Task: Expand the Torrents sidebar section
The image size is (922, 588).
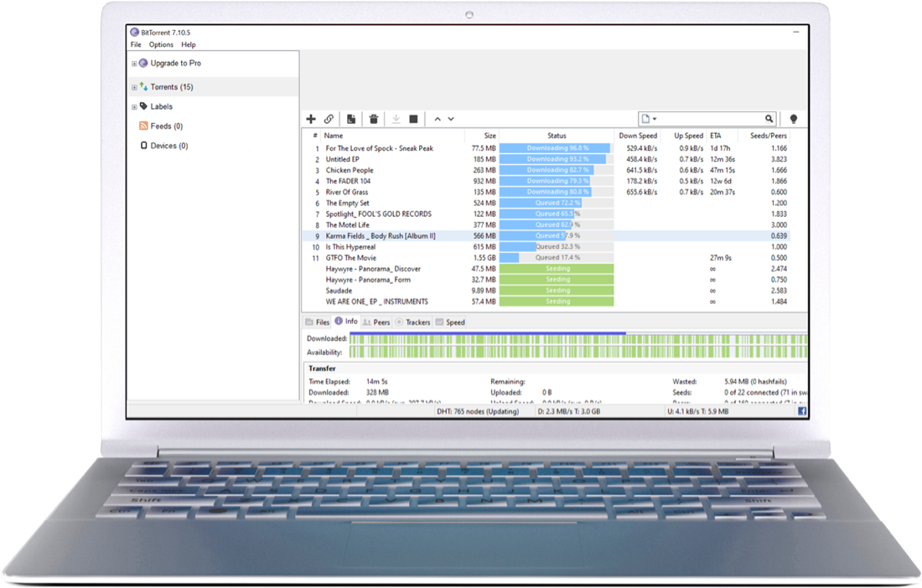Action: 133,86
